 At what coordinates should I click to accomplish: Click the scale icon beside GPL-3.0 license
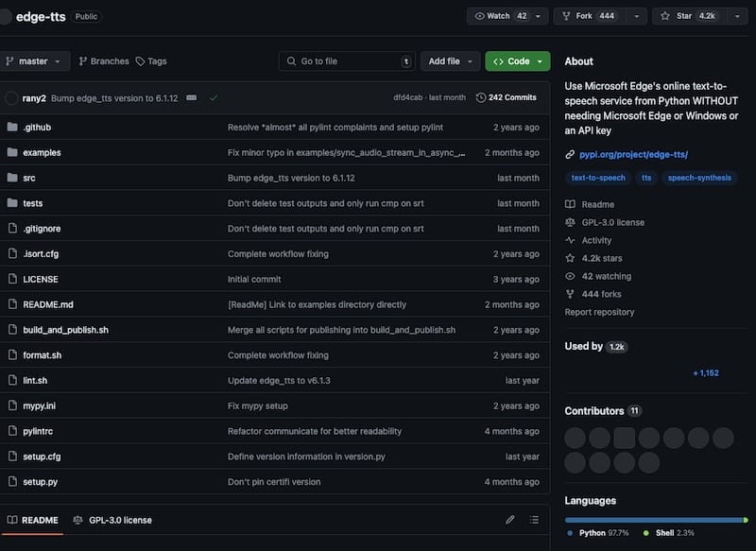[570, 222]
